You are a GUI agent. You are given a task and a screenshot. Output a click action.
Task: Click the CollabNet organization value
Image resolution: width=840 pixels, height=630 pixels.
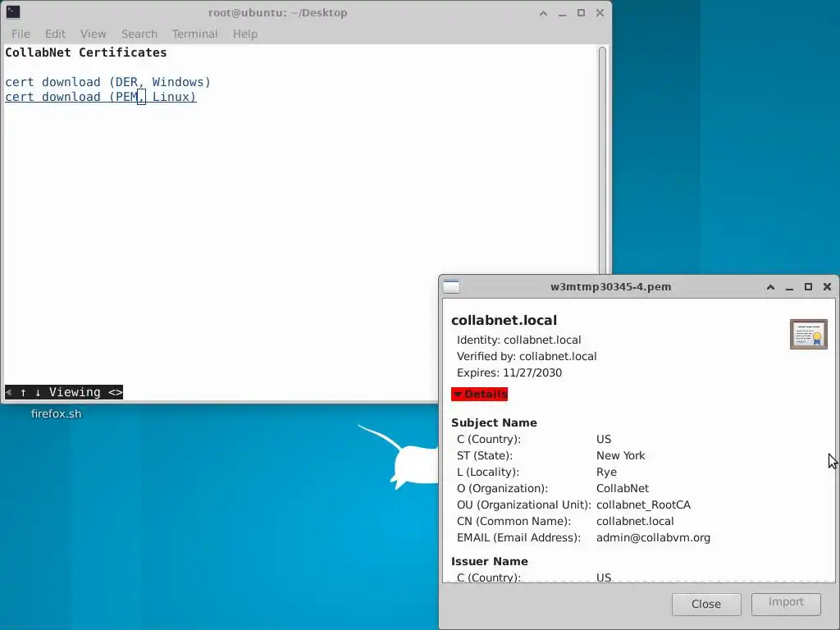point(623,489)
